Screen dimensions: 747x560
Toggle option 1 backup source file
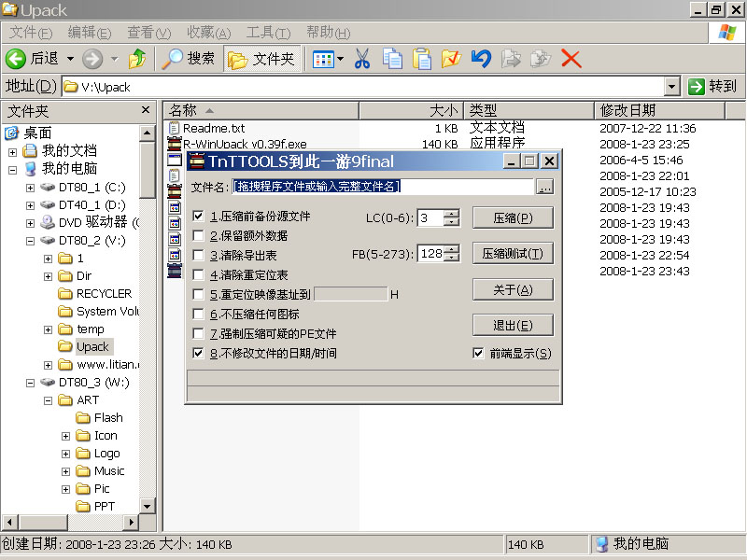[198, 216]
